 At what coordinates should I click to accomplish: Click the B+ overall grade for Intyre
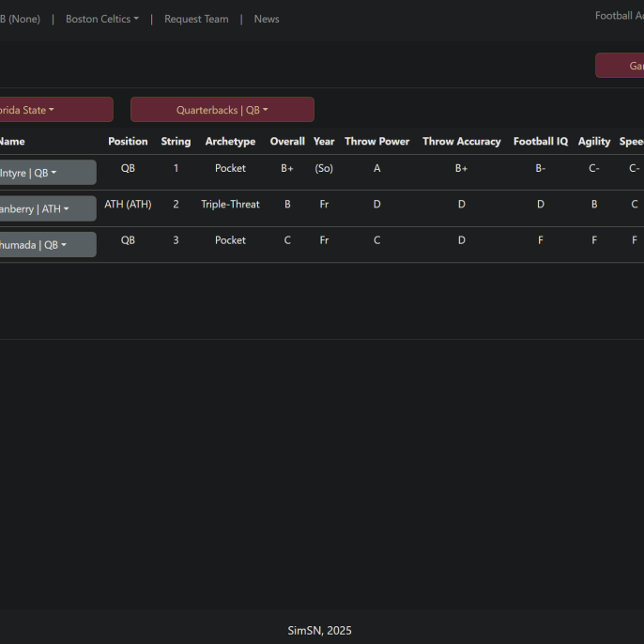287,168
